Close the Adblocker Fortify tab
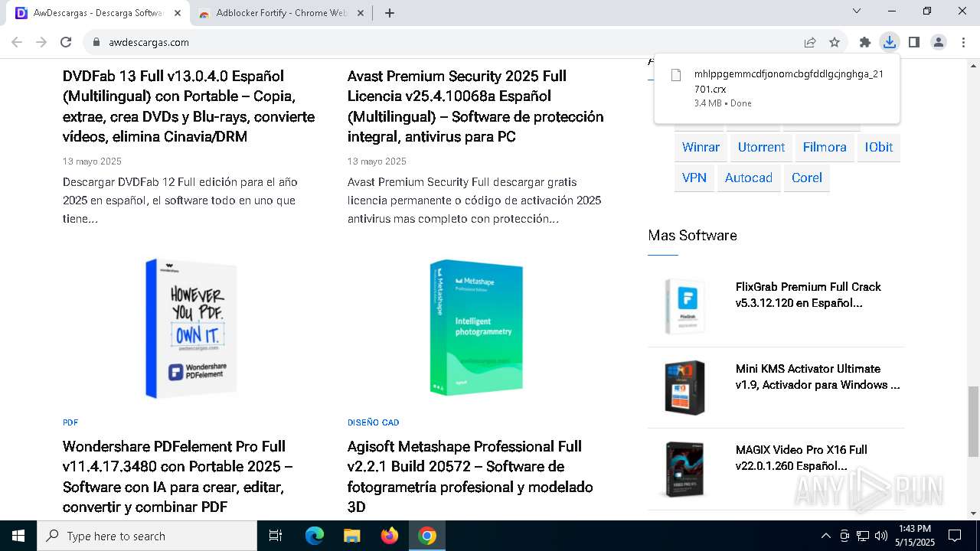This screenshot has width=980, height=551. (x=361, y=13)
